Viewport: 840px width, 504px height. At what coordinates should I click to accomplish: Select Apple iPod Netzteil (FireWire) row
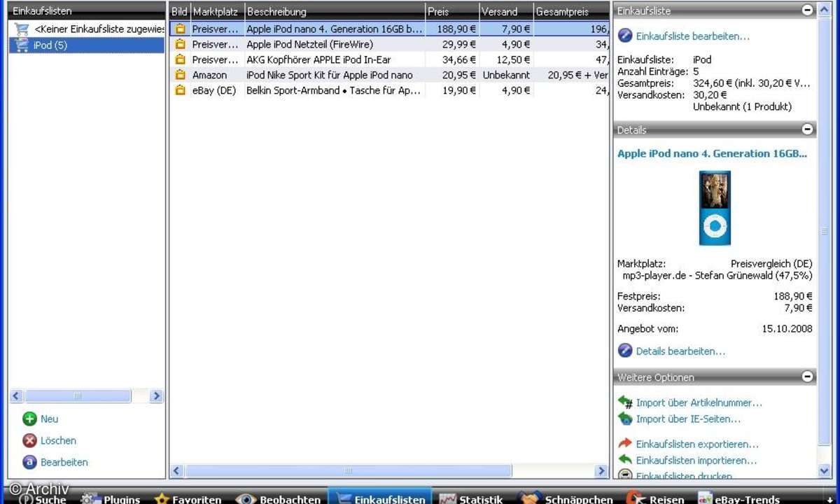coord(389,44)
